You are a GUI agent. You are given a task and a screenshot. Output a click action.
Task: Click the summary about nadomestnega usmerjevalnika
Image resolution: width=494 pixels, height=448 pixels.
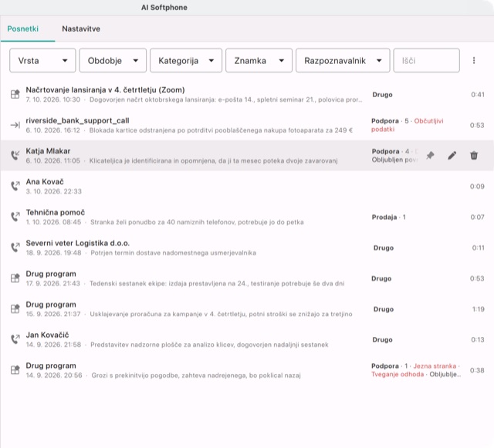click(173, 253)
